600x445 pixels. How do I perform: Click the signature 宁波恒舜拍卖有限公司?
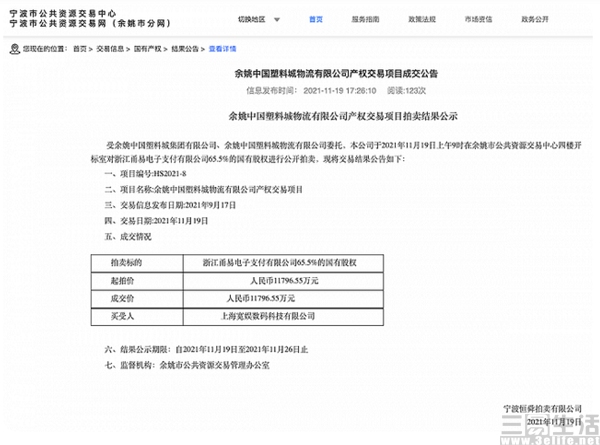tap(542, 409)
